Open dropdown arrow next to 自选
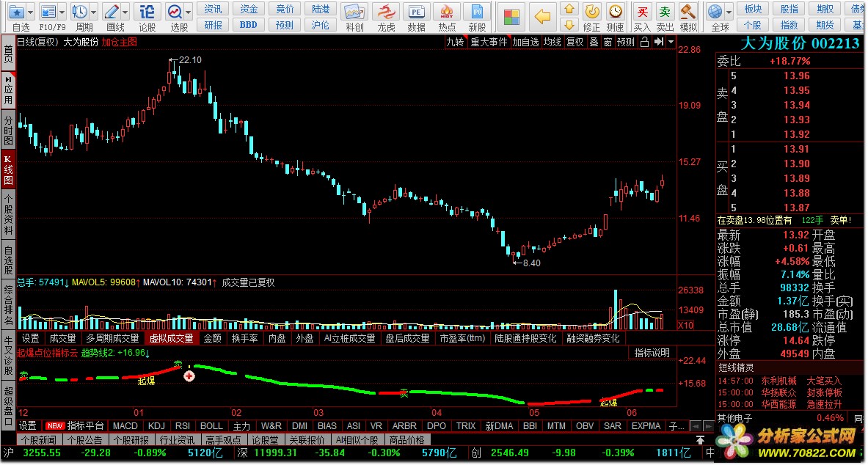The height and width of the screenshot is (465, 868). click(x=30, y=11)
